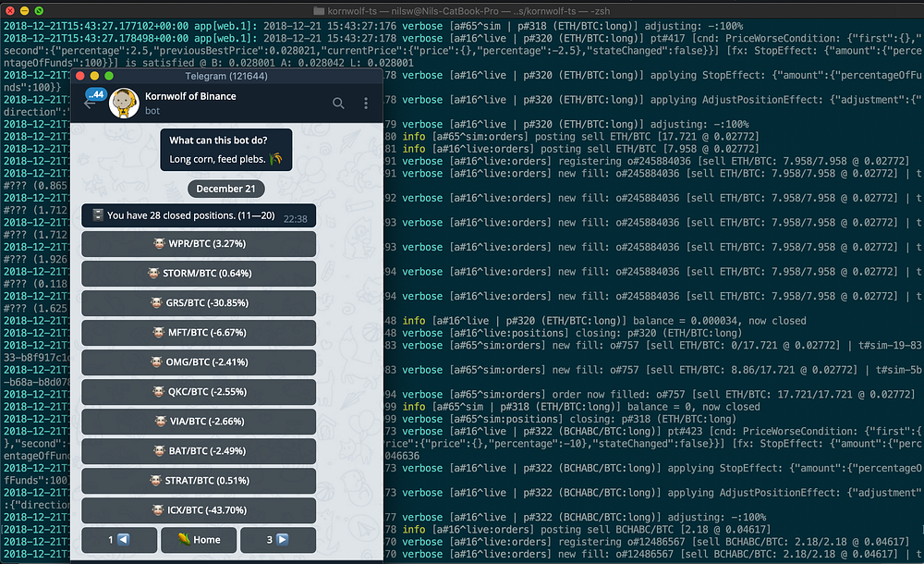Open search in Telegram chat header

pyautogui.click(x=337, y=104)
